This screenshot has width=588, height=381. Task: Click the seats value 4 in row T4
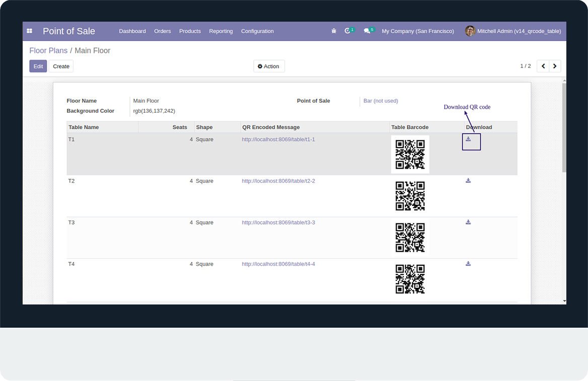191,264
